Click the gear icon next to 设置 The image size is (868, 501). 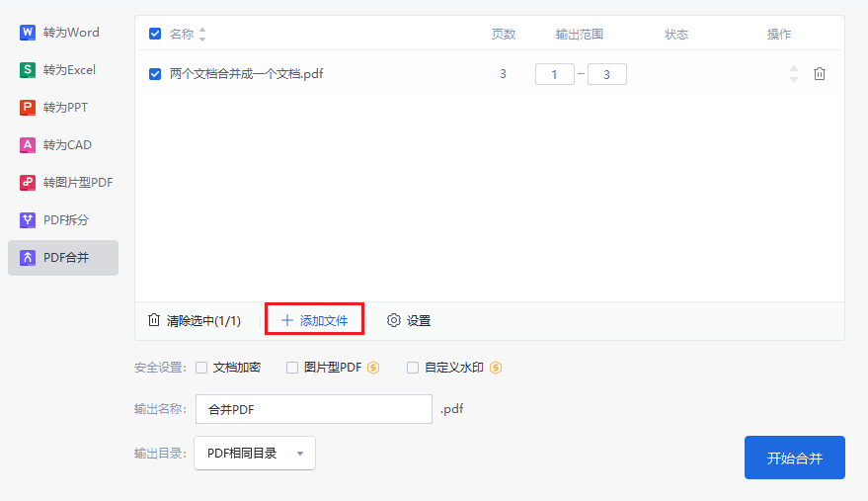click(x=394, y=320)
